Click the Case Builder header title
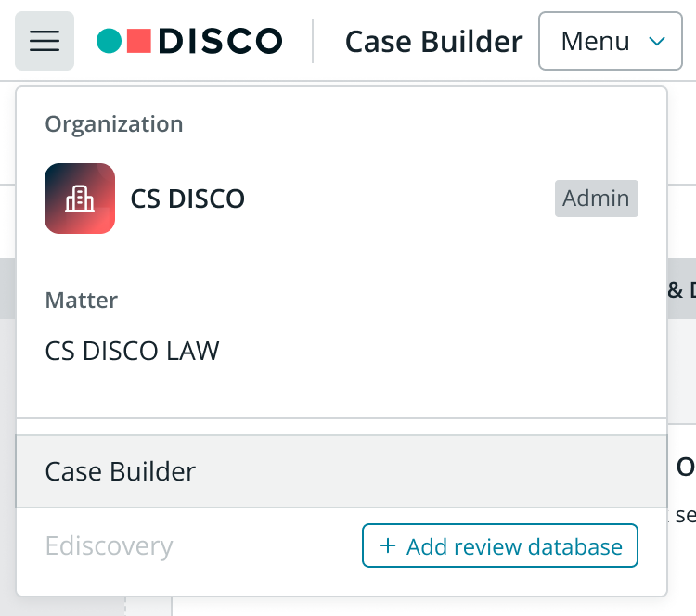Screen dimensions: 696x616 (x=433, y=41)
